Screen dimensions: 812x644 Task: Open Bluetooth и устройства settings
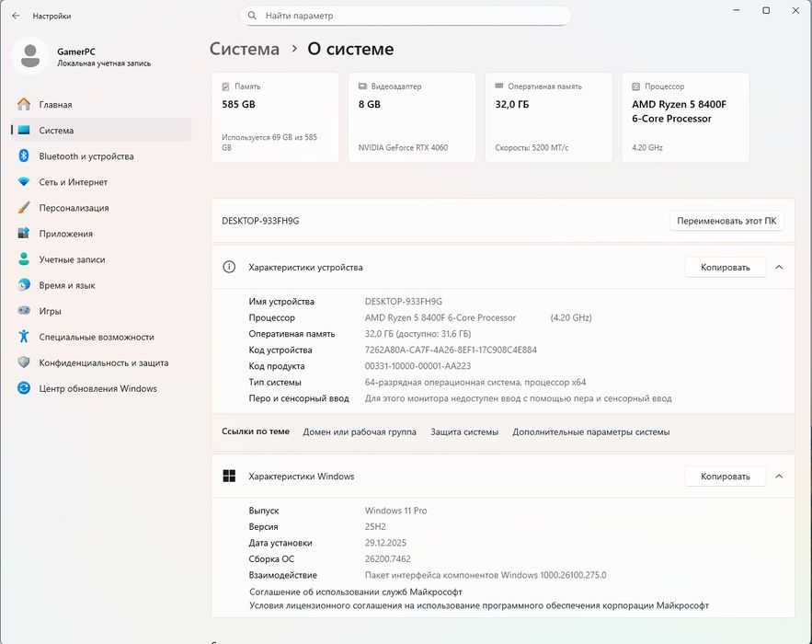[x=101, y=156]
